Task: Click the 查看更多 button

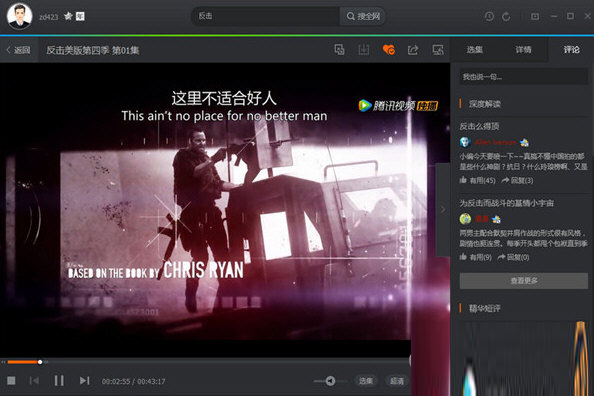Action: tap(524, 281)
